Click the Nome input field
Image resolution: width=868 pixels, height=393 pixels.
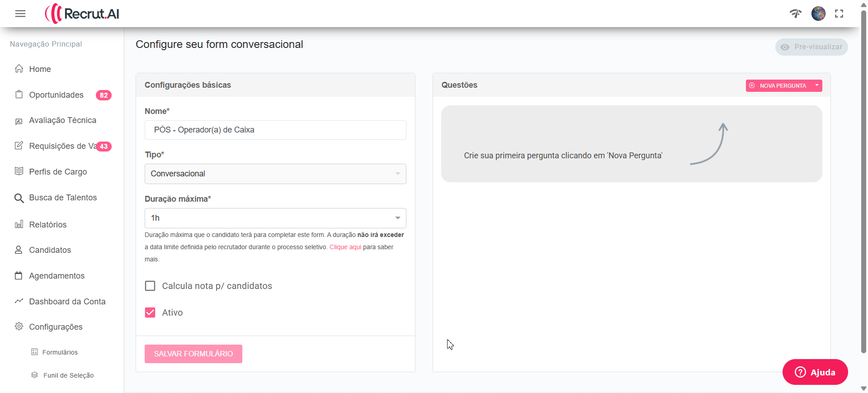[275, 130]
